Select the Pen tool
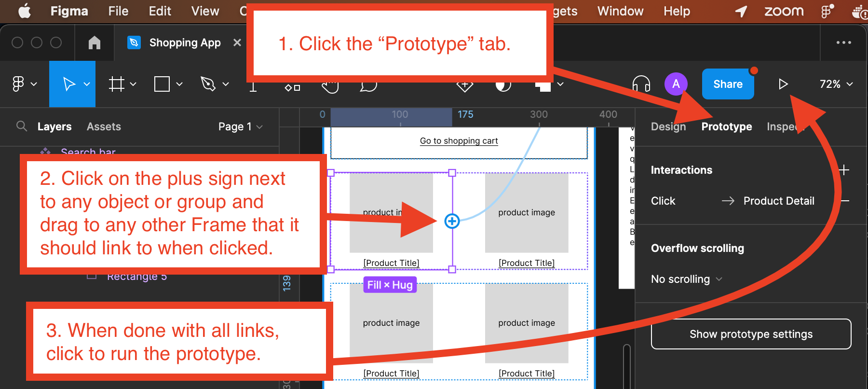 (x=208, y=84)
